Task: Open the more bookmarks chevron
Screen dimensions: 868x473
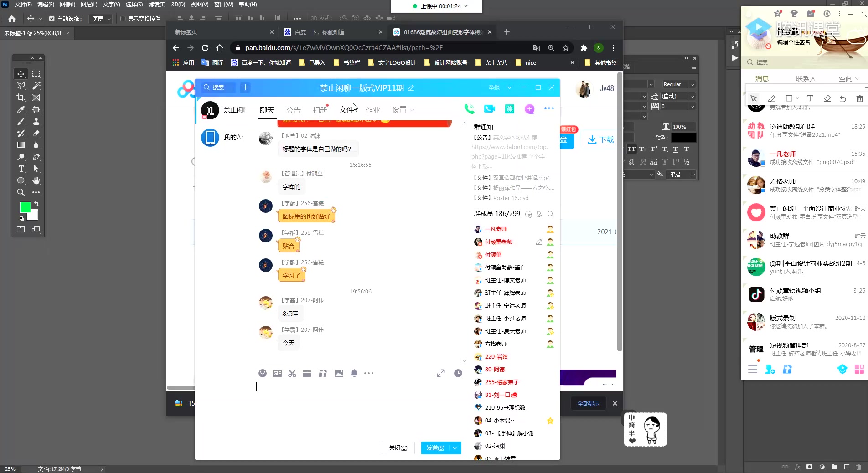Action: pyautogui.click(x=572, y=62)
